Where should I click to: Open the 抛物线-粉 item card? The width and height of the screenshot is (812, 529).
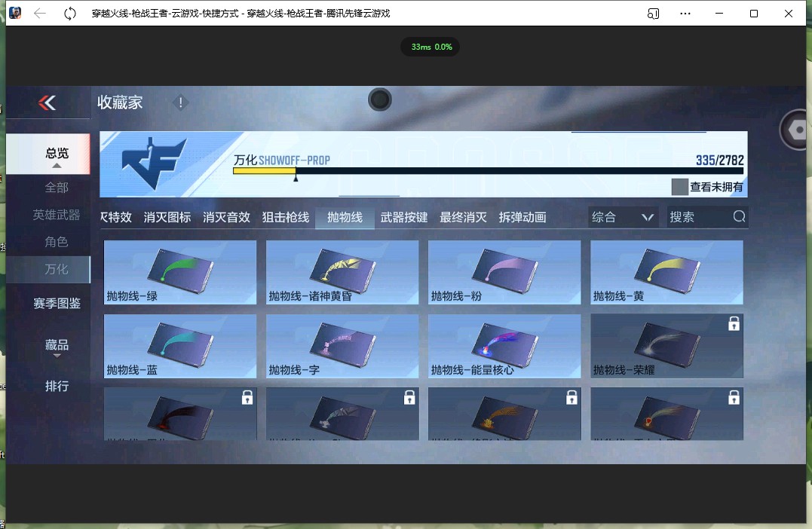click(x=504, y=272)
